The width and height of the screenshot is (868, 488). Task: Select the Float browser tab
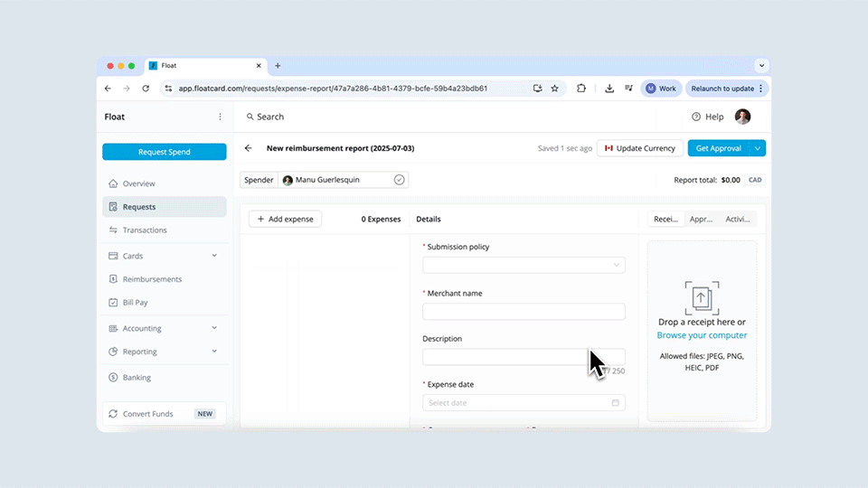click(206, 66)
